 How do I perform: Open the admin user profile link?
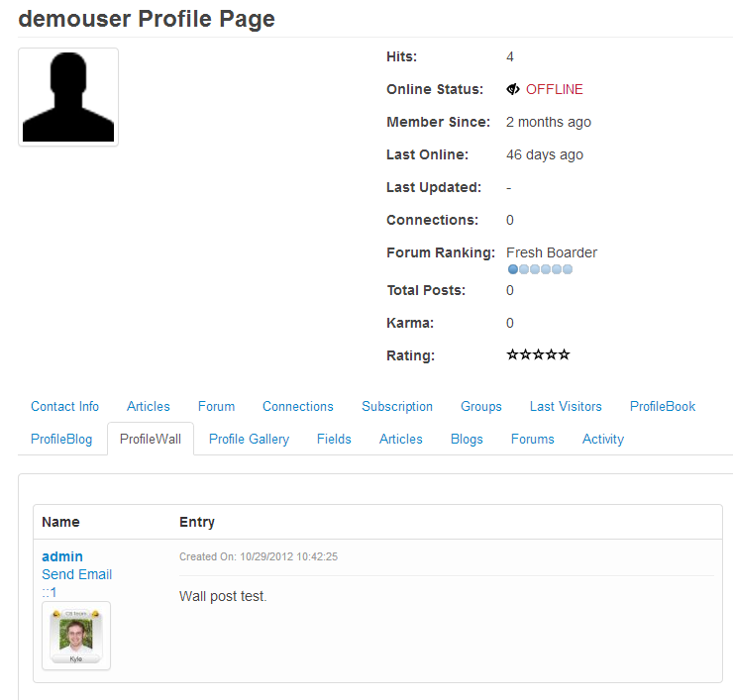point(62,556)
